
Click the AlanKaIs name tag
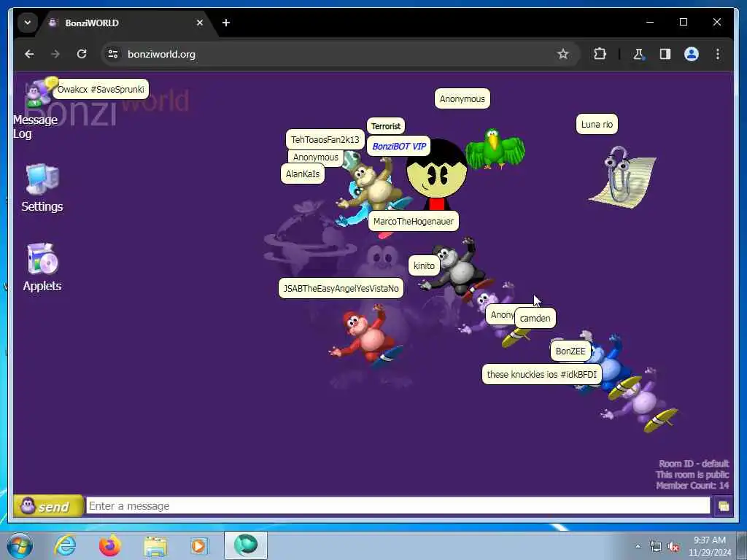tap(303, 174)
